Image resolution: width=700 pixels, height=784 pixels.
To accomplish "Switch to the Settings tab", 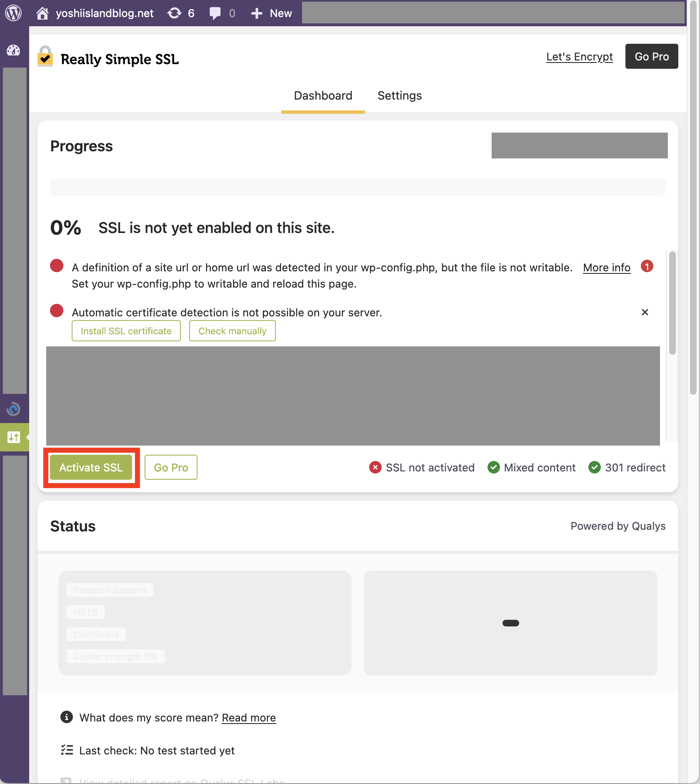I will coord(400,96).
